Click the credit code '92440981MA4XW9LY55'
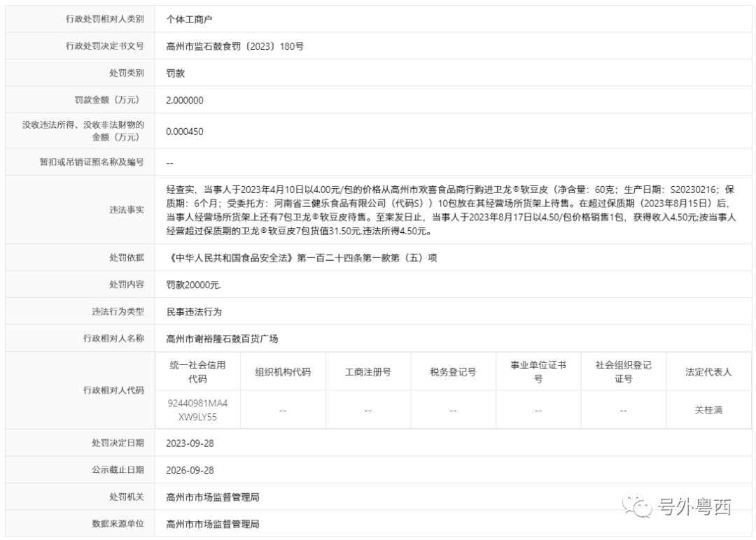 point(197,410)
